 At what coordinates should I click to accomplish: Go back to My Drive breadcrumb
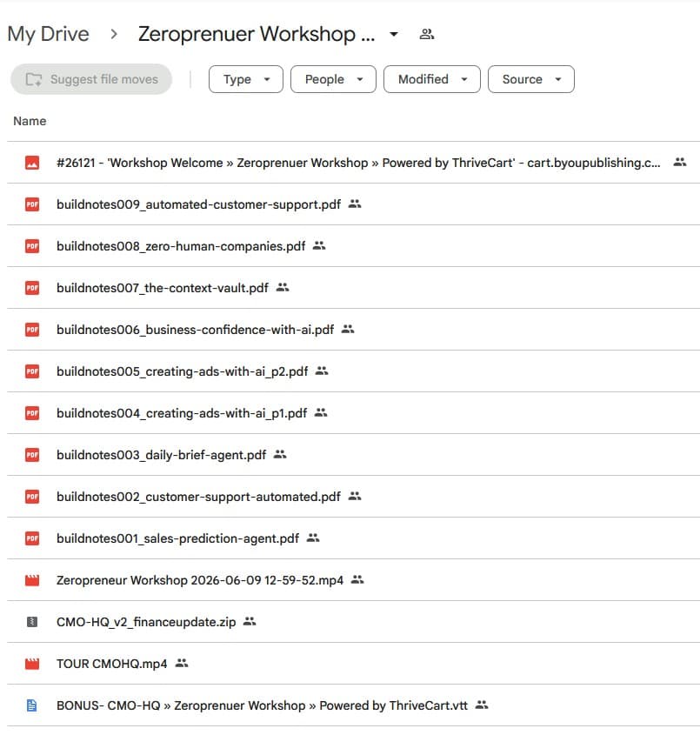coord(48,34)
